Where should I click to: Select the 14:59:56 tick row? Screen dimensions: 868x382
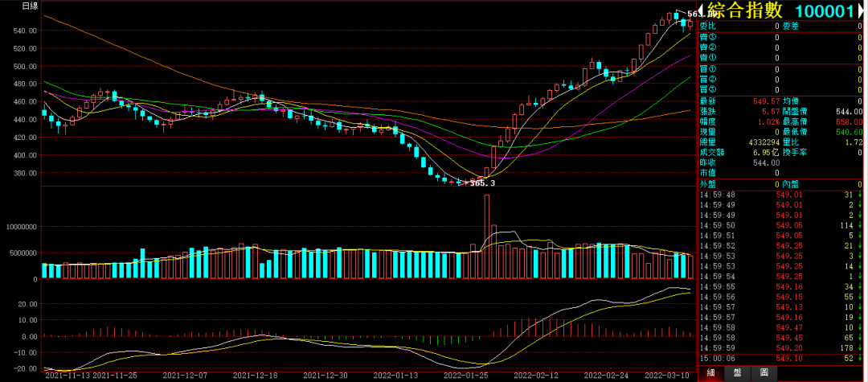coord(780,296)
